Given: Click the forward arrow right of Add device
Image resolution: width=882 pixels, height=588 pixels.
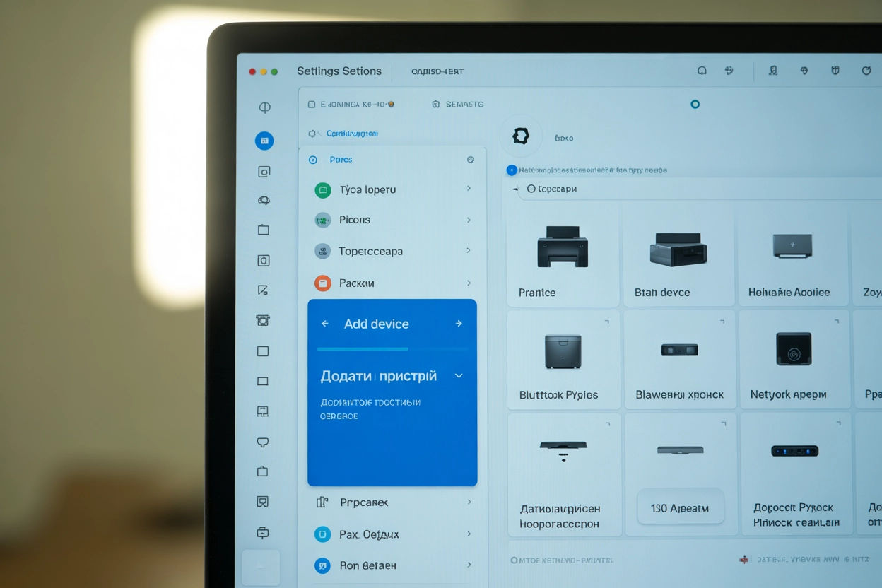Looking at the screenshot, I should (x=459, y=324).
